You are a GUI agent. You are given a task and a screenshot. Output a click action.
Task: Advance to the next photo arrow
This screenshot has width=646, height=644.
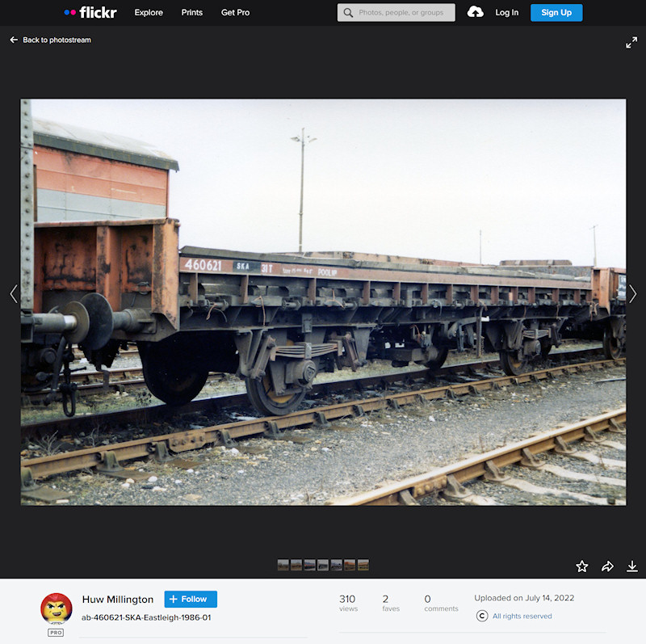632,294
